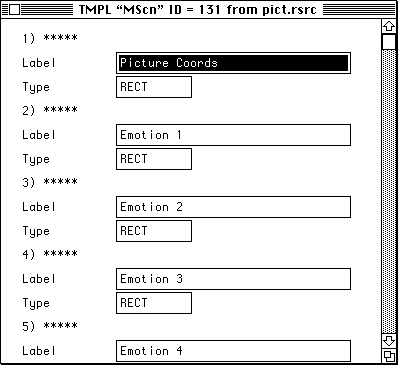Click the vertical scrollbar thumb
The height and width of the screenshot is (365, 398).
(389, 41)
